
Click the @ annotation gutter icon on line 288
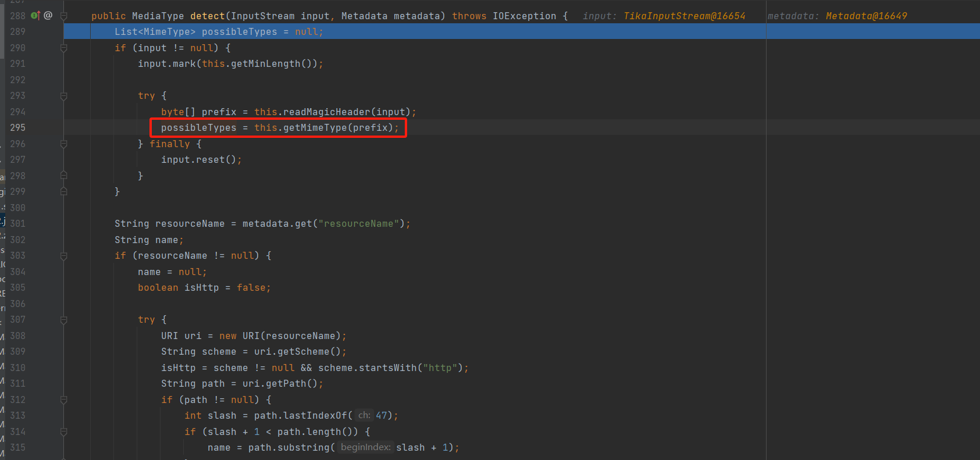[48, 16]
